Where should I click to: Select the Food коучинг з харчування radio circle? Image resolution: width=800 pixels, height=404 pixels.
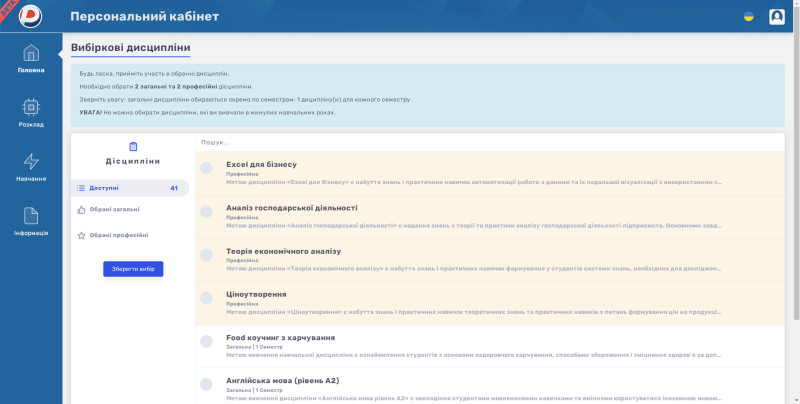pos(206,341)
